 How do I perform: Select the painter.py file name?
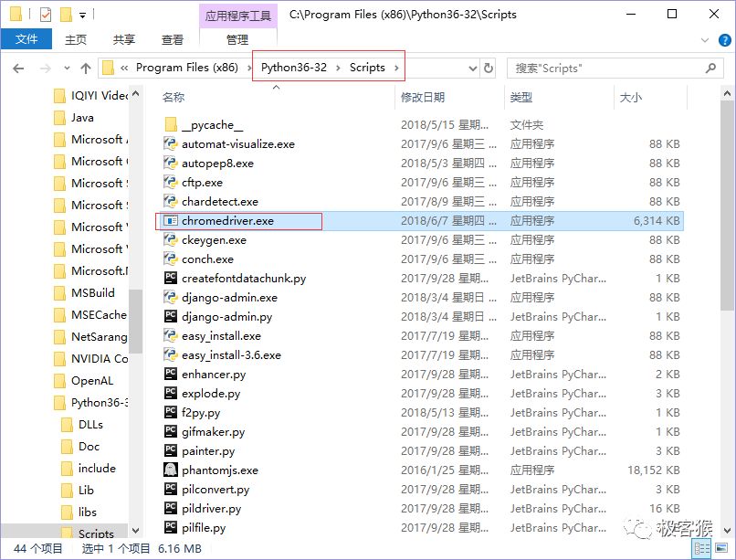click(x=208, y=451)
